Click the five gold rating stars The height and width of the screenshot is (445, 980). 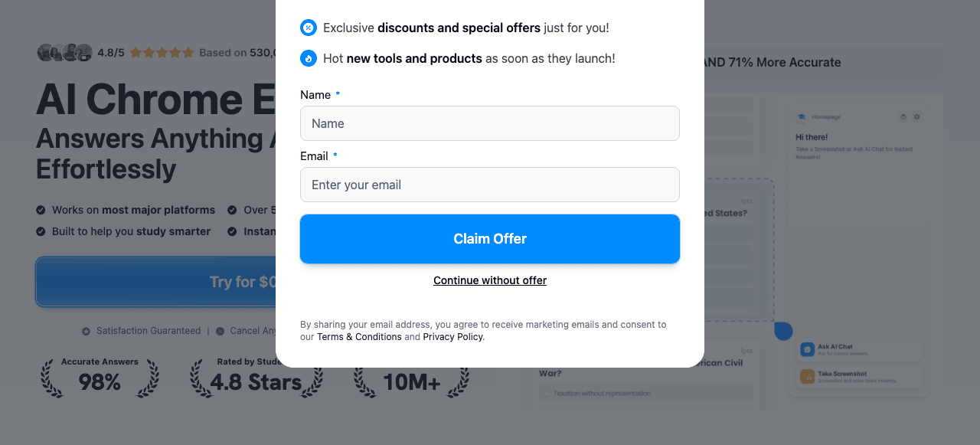162,53
